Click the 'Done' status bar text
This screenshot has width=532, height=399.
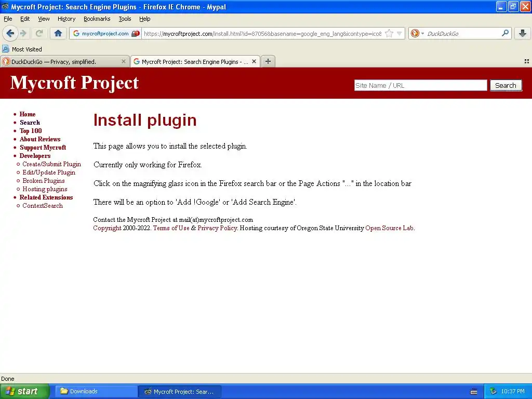click(7, 379)
